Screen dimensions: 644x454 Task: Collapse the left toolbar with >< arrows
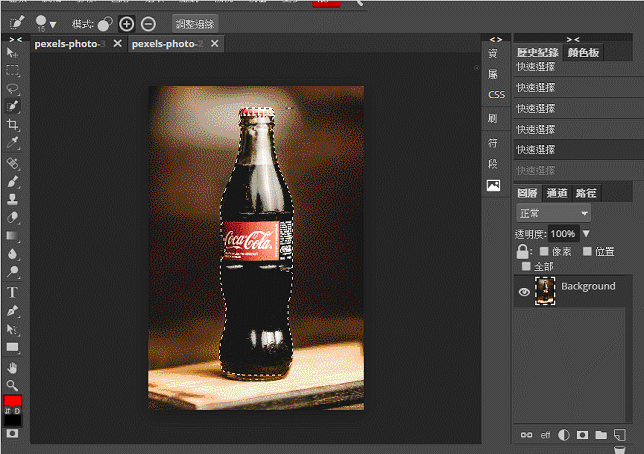coord(16,39)
